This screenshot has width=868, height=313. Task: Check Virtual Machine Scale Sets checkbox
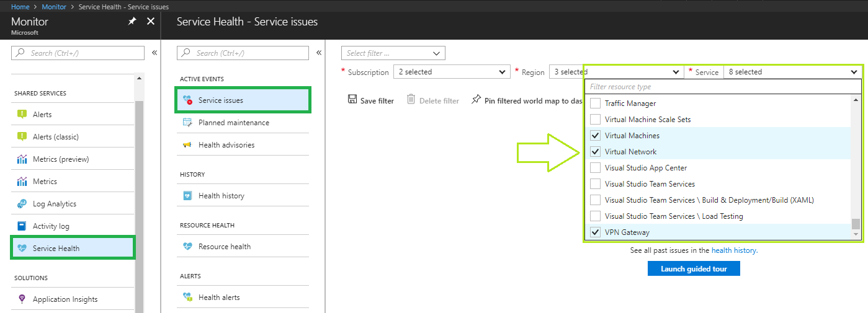coord(595,120)
